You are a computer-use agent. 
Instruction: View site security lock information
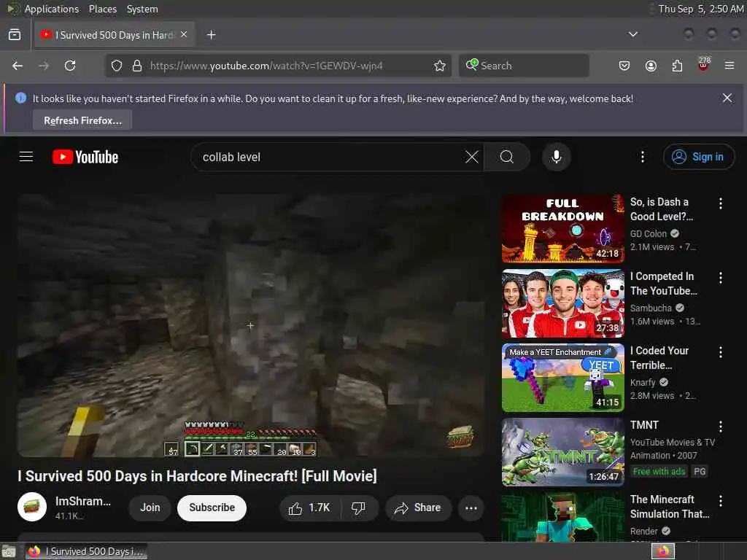click(x=137, y=66)
